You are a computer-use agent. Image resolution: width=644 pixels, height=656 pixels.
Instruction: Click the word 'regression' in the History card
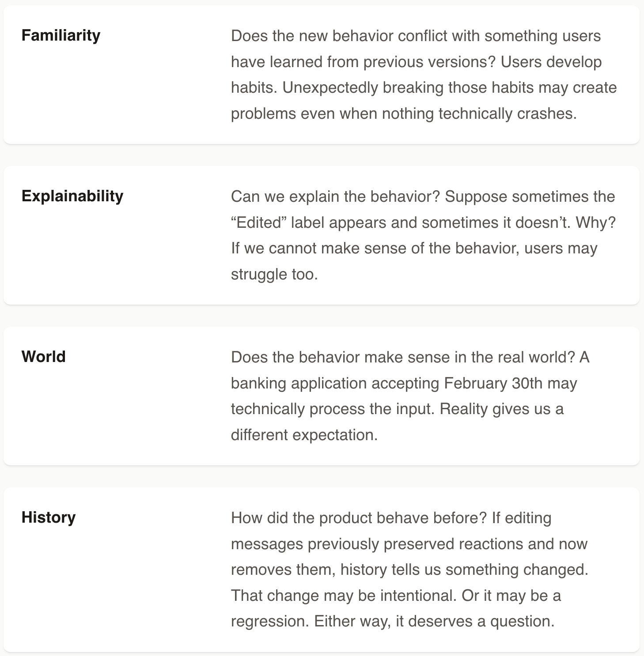(269, 622)
